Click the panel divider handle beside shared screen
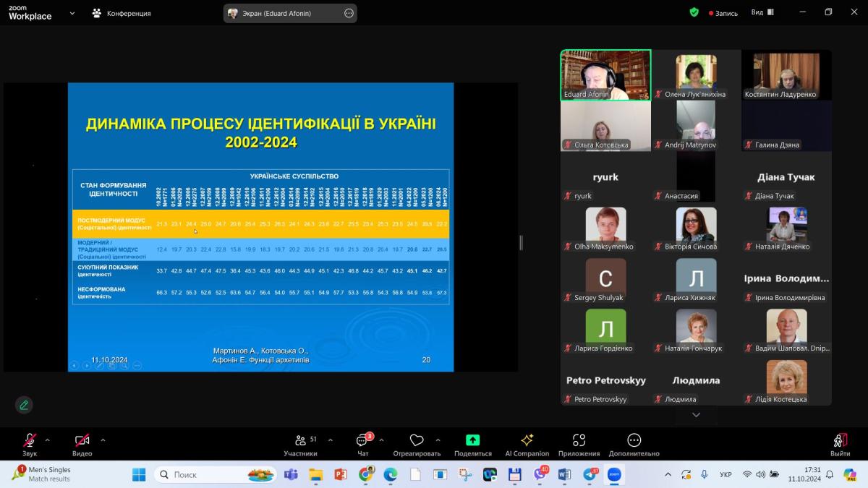Image resolution: width=868 pixels, height=488 pixels. 521,243
